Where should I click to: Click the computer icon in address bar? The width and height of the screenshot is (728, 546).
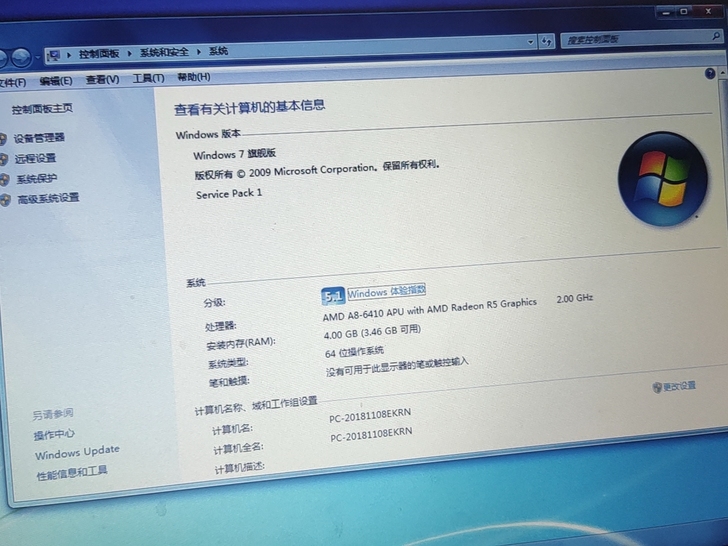click(54, 56)
